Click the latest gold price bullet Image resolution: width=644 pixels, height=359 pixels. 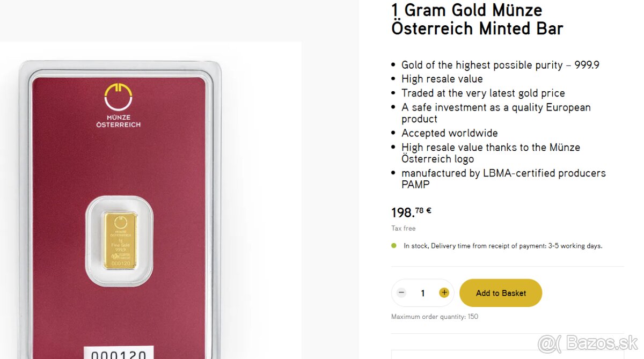[x=483, y=93]
